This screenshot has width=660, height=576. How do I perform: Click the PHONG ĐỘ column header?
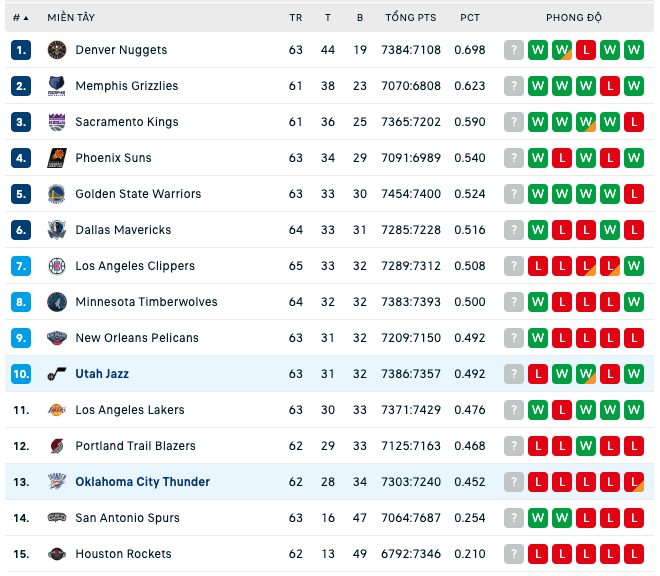click(574, 17)
